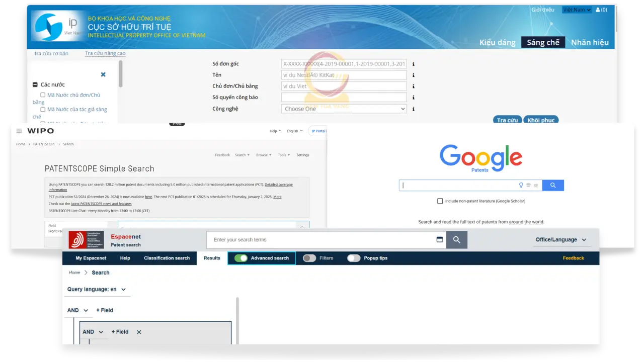Open Espacenet Office/Language dropdown
Viewport: 644px width, 362px height.
click(x=561, y=240)
